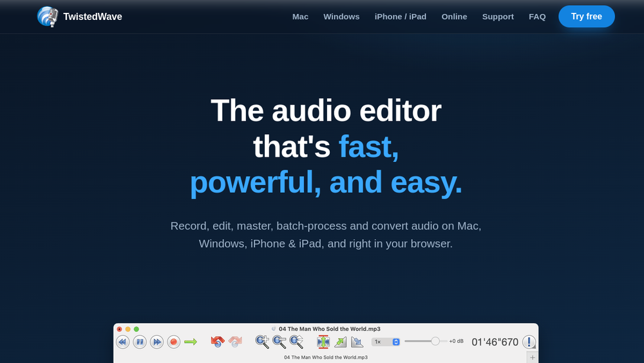Click the track label below the toolbar

tap(326, 357)
